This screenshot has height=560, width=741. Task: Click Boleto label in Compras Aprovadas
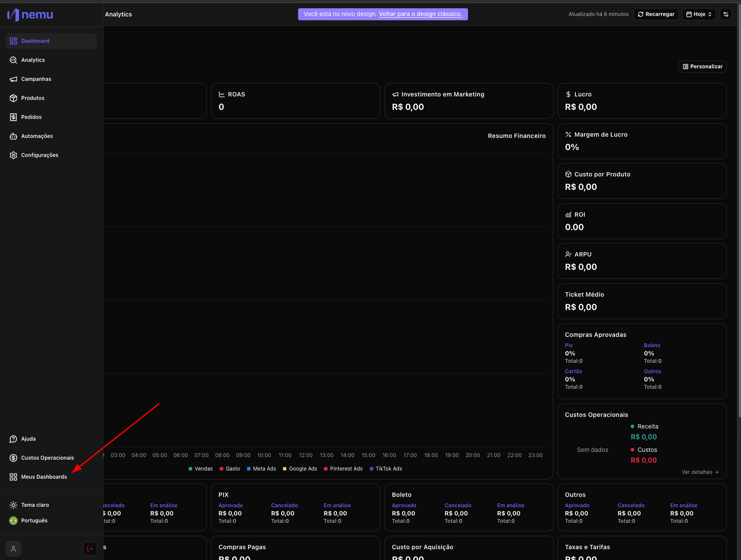[x=652, y=346]
